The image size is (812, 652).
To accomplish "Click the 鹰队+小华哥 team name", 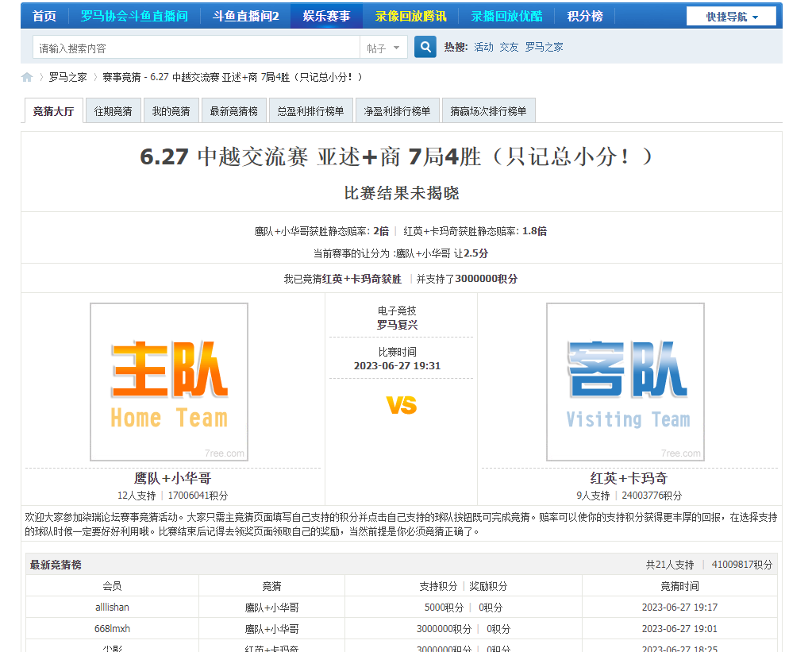I will point(172,478).
